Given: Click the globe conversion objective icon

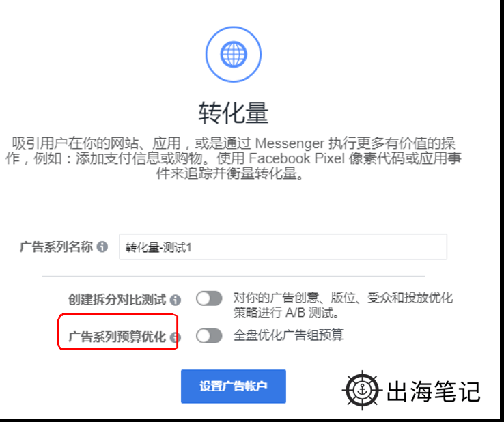Looking at the screenshot, I should pos(234,55).
